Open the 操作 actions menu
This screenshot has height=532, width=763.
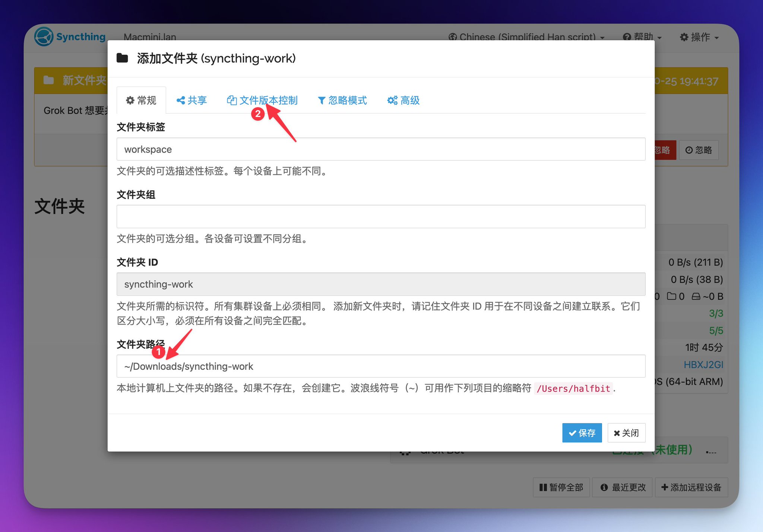pyautogui.click(x=699, y=37)
